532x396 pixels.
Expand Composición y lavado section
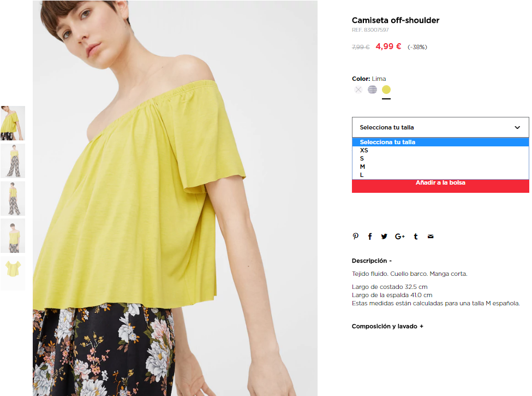click(387, 327)
